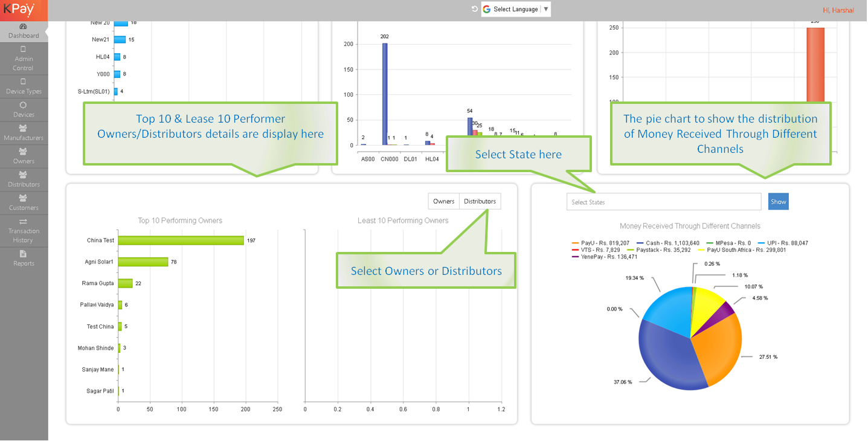This screenshot has width=868, height=441.
Task: Open the Dashboard sidebar item
Action: 24,31
